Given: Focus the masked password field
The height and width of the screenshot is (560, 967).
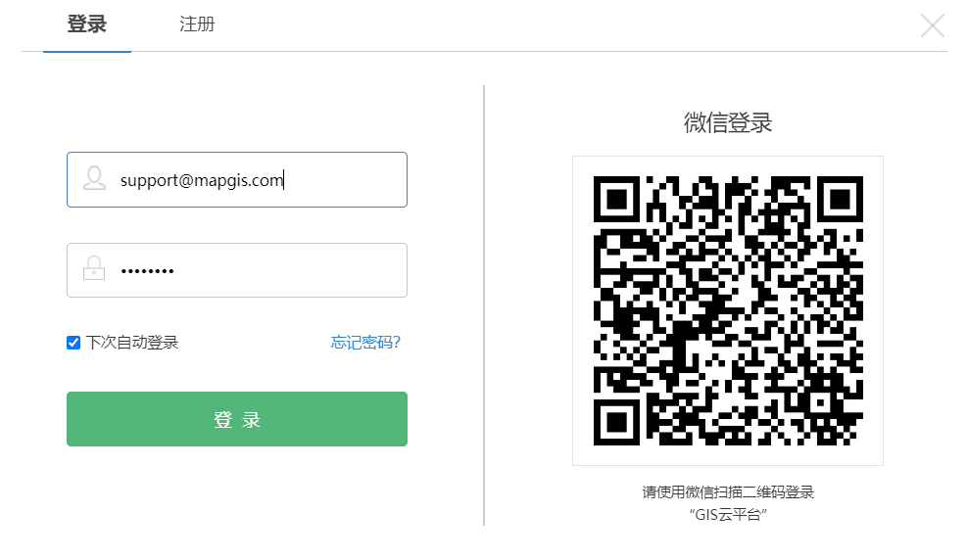Looking at the screenshot, I should pyautogui.click(x=237, y=270).
